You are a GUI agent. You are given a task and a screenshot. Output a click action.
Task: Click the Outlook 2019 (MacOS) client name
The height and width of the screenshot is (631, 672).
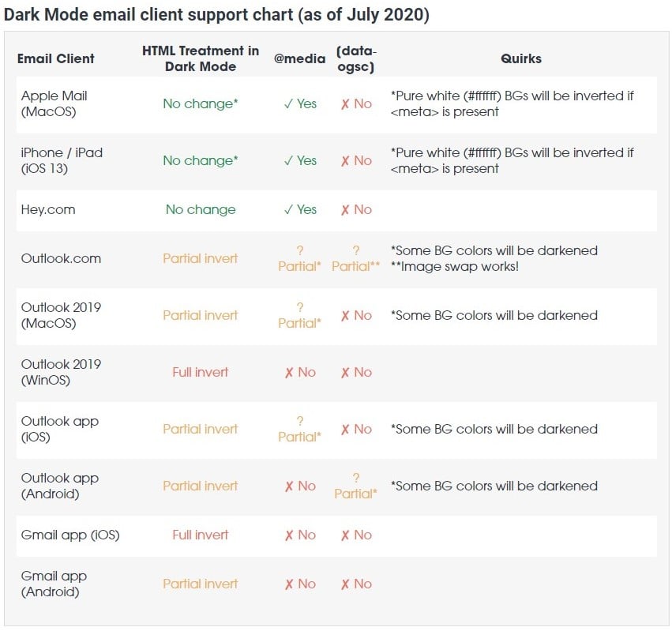pos(61,315)
